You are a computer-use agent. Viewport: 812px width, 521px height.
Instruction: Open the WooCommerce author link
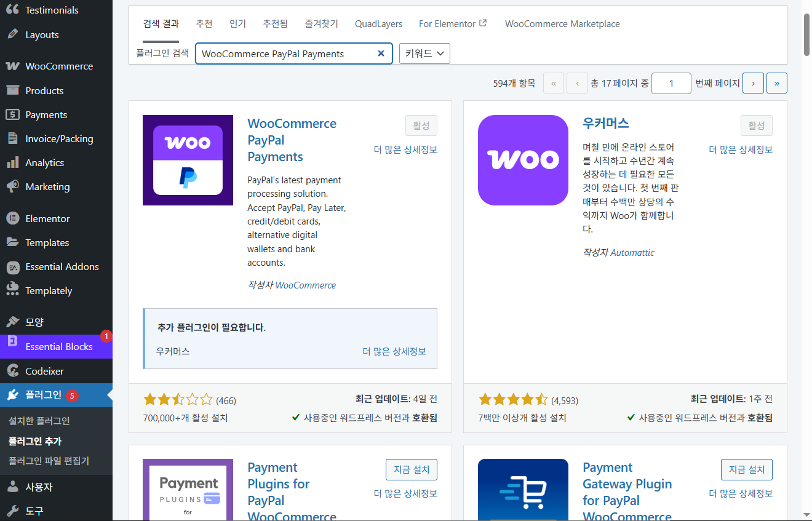[306, 285]
